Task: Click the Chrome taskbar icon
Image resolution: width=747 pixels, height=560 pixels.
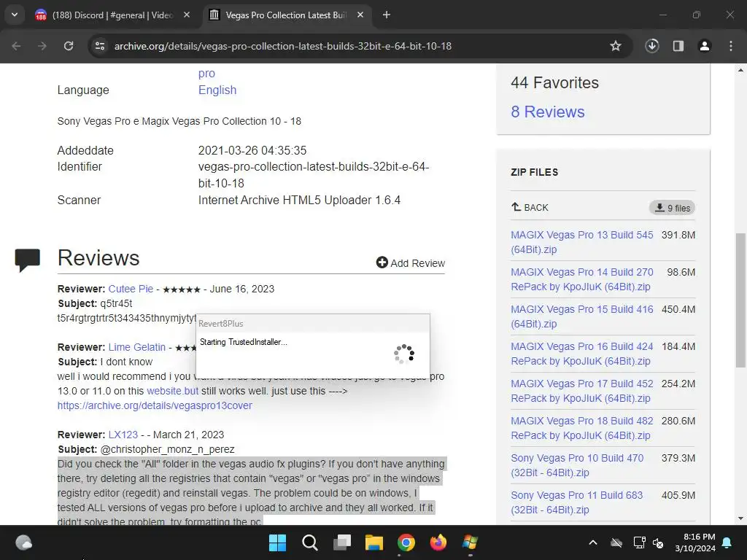Action: pos(406,542)
